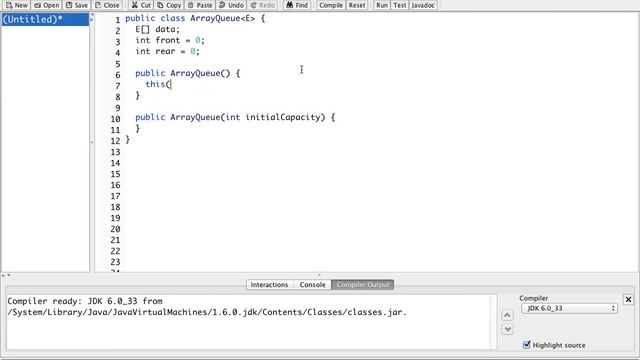The width and height of the screenshot is (640, 360).
Task: Click the 'int front = 0;' line
Action: [170, 40]
